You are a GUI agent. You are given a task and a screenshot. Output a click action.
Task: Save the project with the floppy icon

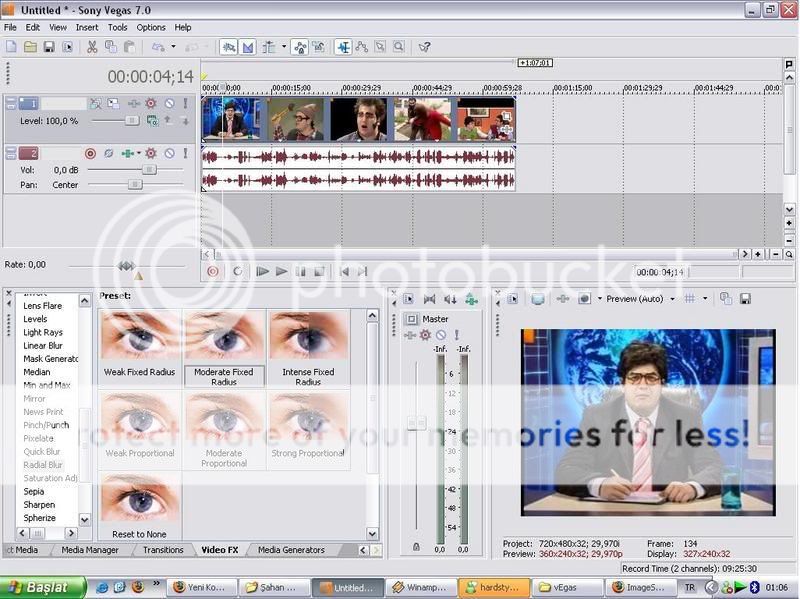click(x=49, y=47)
